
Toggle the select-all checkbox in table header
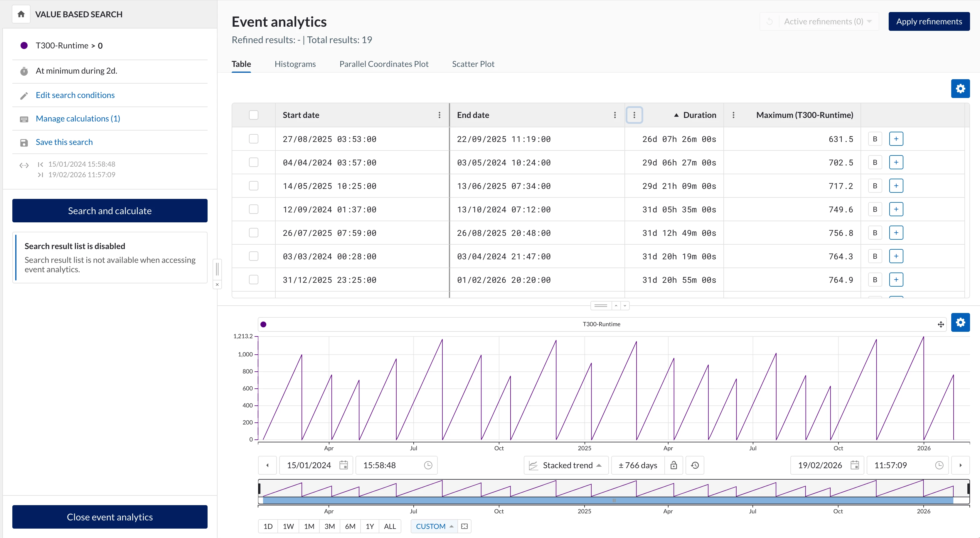pos(253,115)
